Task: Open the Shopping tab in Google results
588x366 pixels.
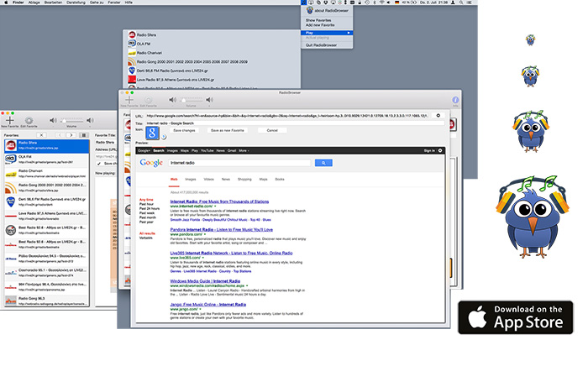Action: pos(244,180)
